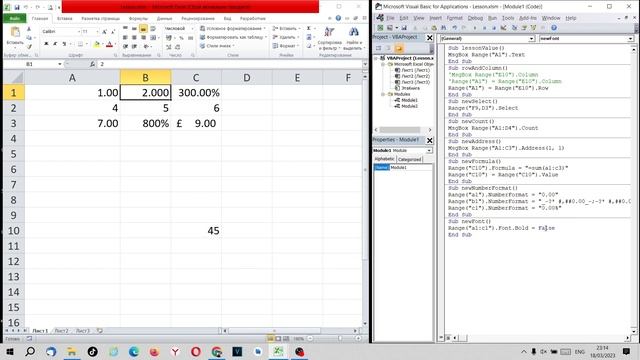Toggle italic formatting in Excel ribbon
Viewport: 640px width, 360px height.
(x=55, y=44)
